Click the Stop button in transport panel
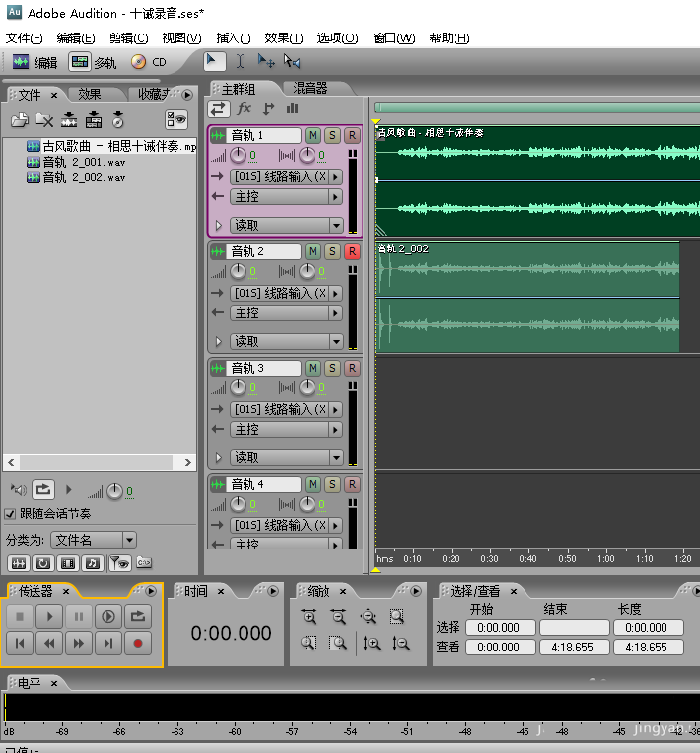This screenshot has height=753, width=700. pyautogui.click(x=19, y=617)
